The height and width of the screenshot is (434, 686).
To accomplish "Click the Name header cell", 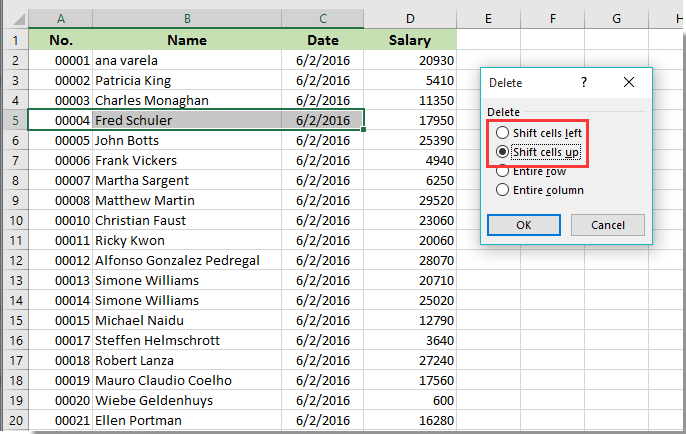I will click(186, 40).
